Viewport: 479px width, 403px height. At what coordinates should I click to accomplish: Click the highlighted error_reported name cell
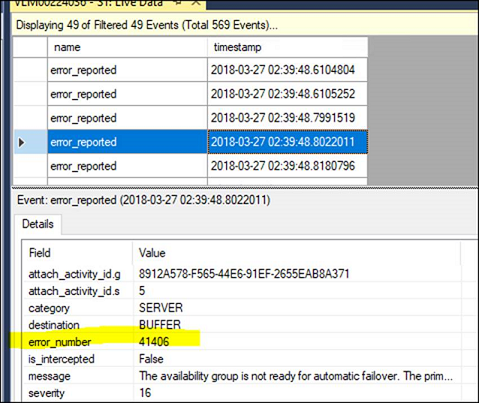tap(127, 142)
